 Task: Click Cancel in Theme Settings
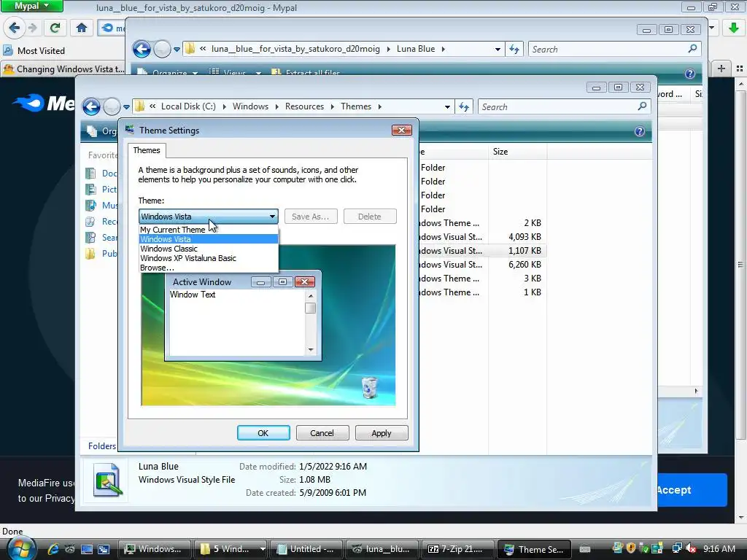[x=322, y=433]
